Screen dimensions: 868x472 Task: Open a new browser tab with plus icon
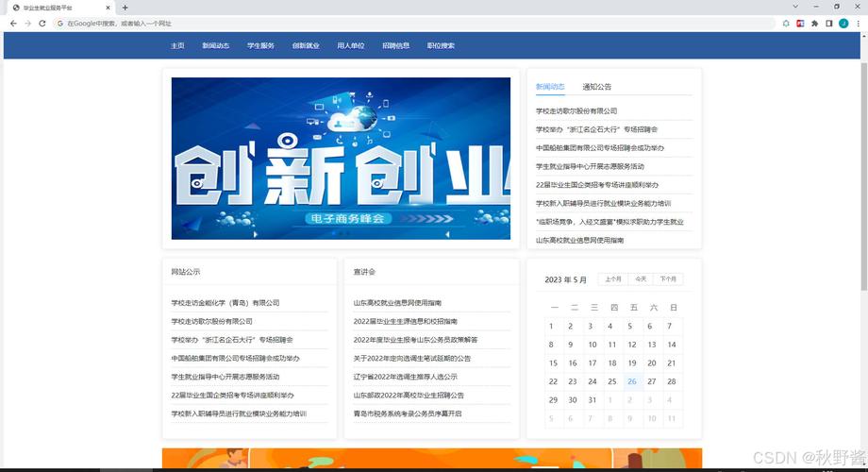click(125, 8)
